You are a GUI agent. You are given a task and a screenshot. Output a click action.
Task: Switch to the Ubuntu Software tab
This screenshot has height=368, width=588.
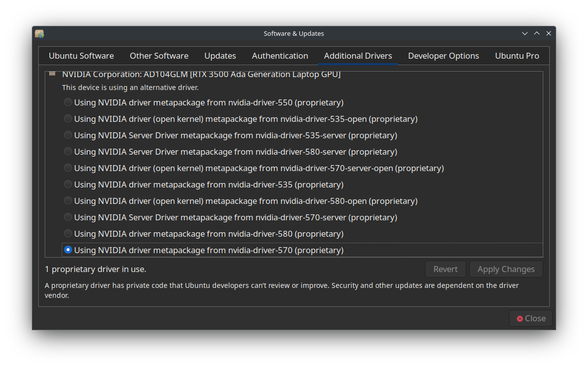pos(81,56)
